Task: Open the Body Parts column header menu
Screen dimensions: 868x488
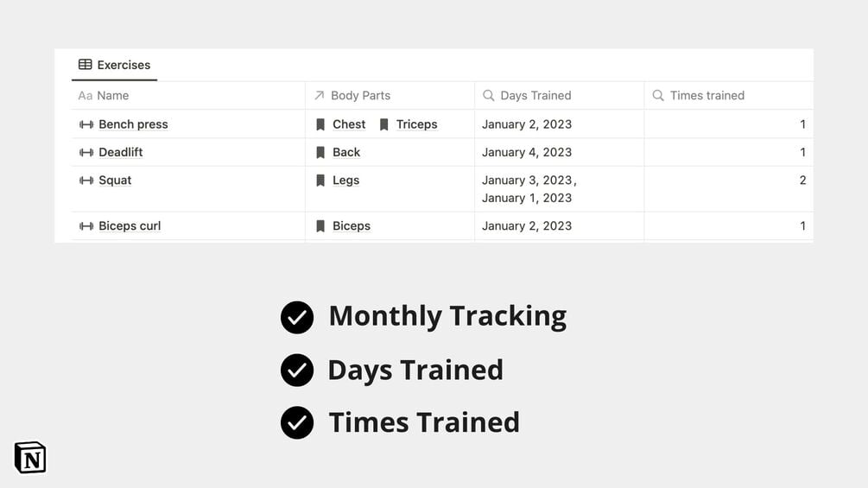Action: (x=360, y=96)
